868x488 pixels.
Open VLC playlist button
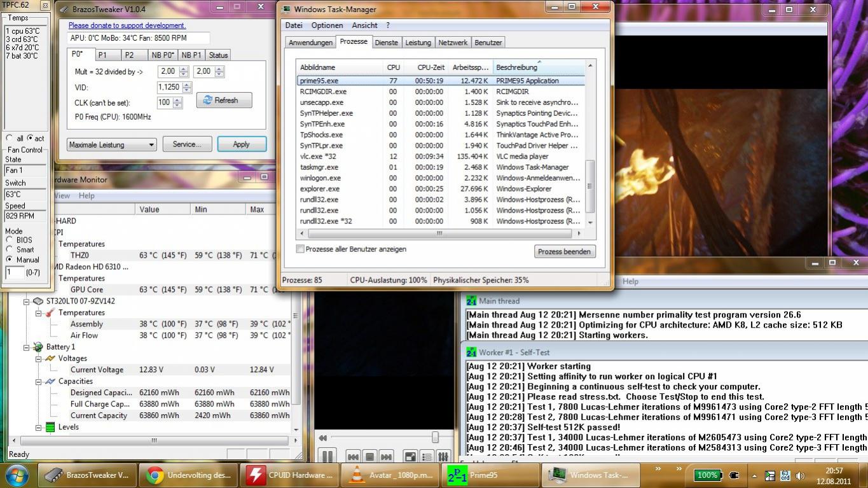coord(427,457)
